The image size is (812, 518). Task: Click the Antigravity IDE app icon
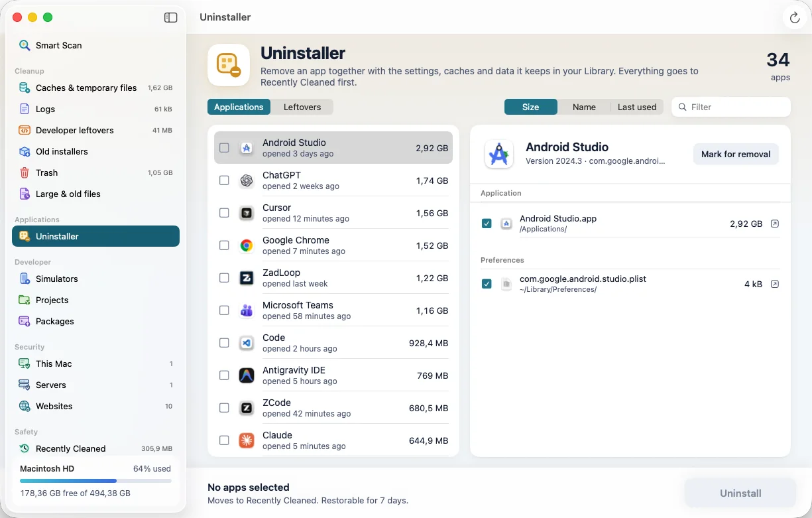click(x=247, y=375)
